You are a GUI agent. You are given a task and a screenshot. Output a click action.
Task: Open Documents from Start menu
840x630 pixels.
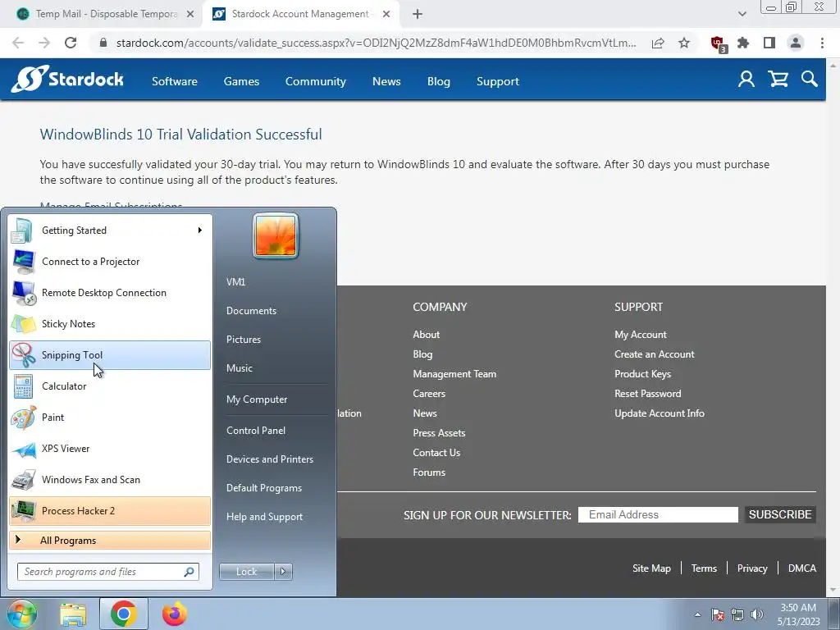coord(251,311)
